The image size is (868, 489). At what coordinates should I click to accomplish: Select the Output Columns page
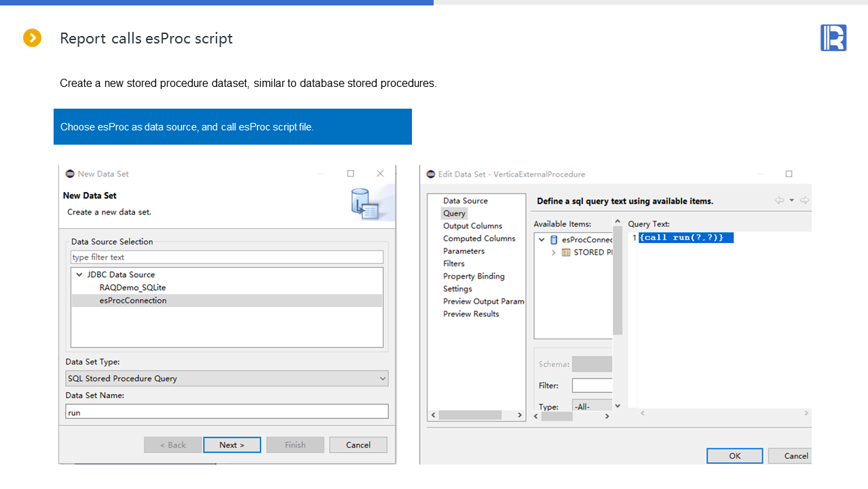click(x=472, y=226)
